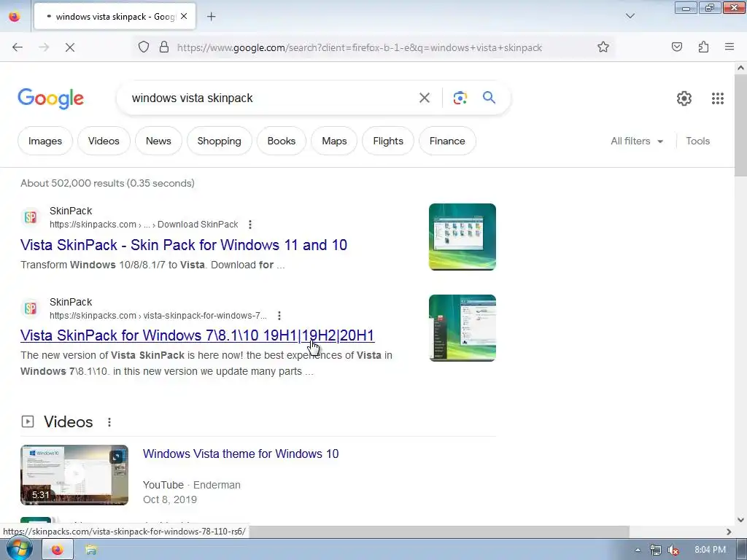Image resolution: width=747 pixels, height=560 pixels.
Task: Open the muted volume tray icon
Action: pos(673,550)
